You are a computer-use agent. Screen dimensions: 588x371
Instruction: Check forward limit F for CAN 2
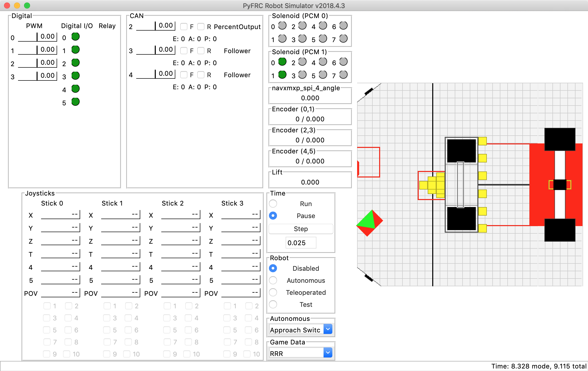pos(184,27)
